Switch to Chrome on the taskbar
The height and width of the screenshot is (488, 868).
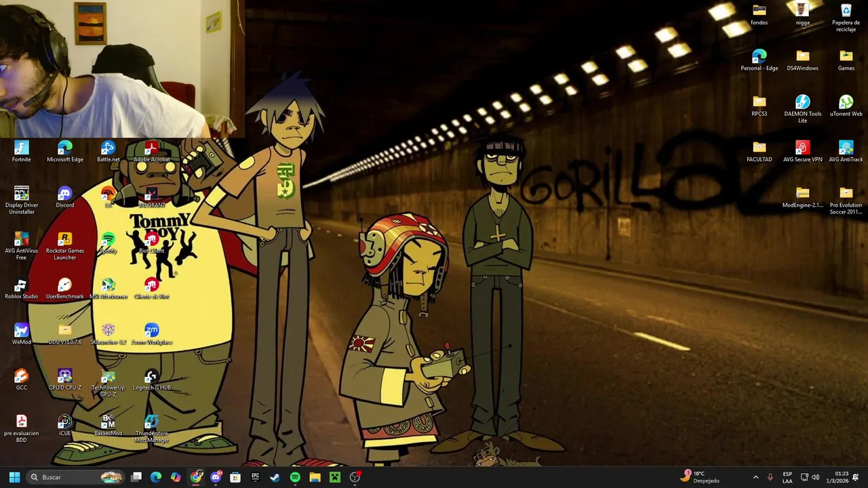[x=196, y=477]
